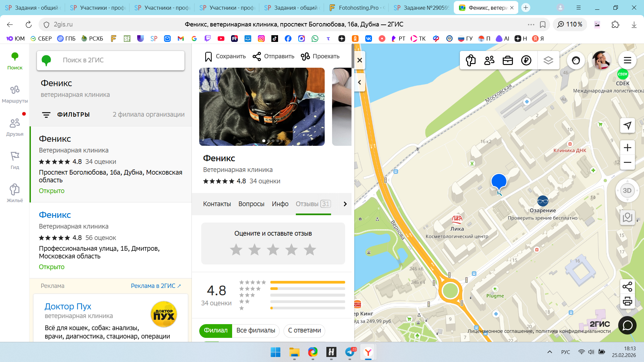
Task: Open the Dmitrov Феникс branch link
Action: coord(55,215)
